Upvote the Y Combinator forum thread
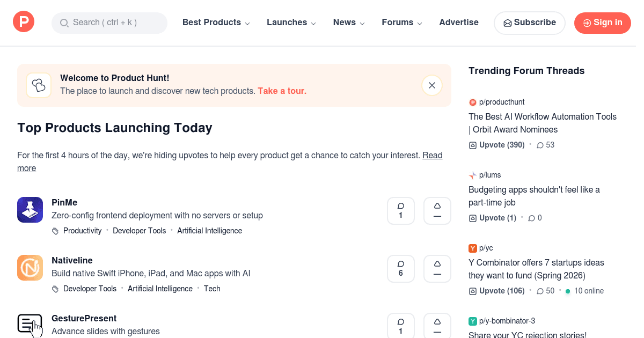The image size is (644, 338). coord(496,290)
